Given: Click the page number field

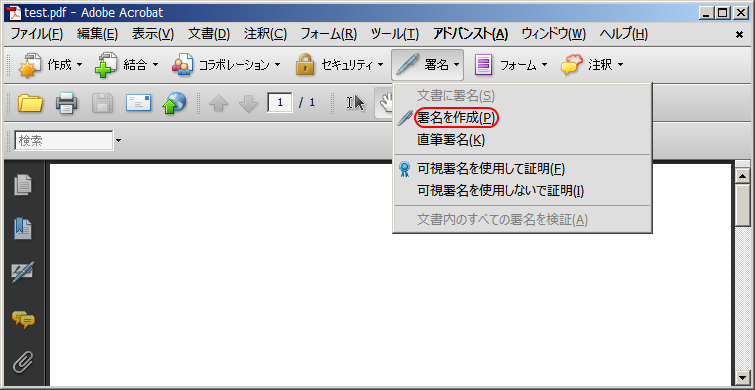Looking at the screenshot, I should click(x=280, y=103).
